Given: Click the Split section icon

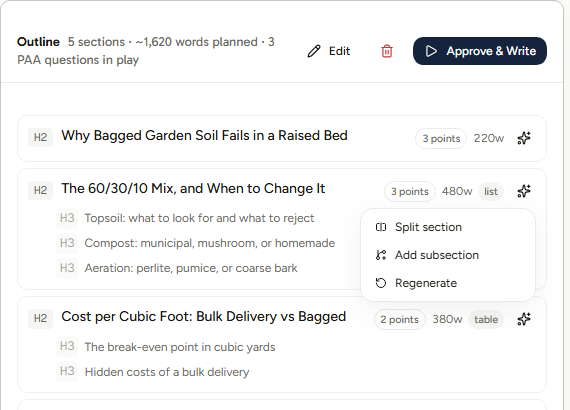Looking at the screenshot, I should coord(381,227).
